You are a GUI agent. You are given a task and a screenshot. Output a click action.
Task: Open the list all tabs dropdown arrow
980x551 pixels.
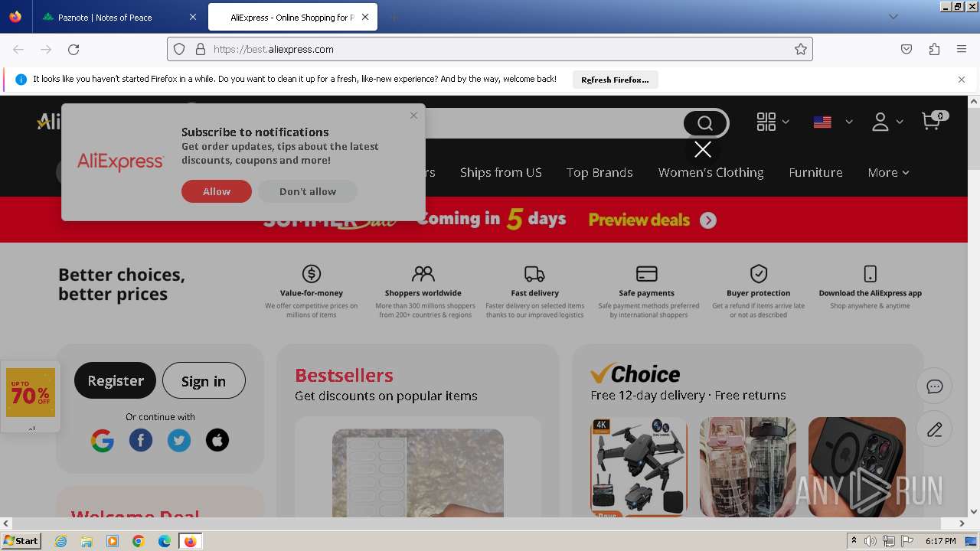(x=893, y=17)
